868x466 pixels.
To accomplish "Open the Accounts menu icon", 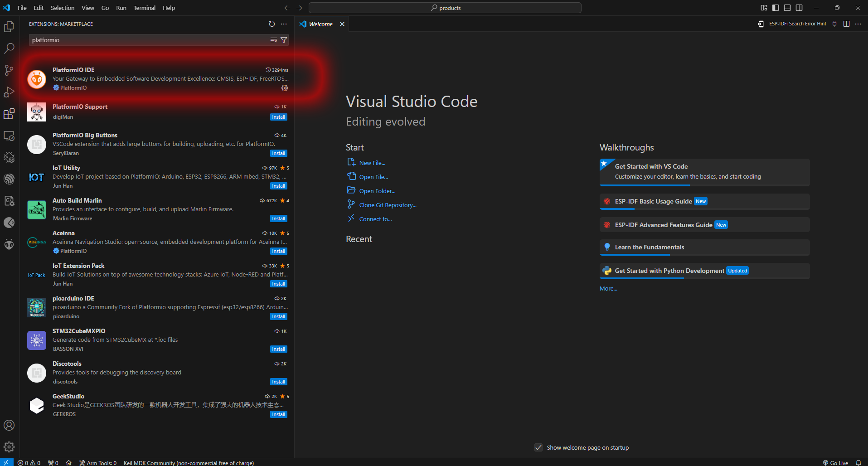I will [x=9, y=425].
